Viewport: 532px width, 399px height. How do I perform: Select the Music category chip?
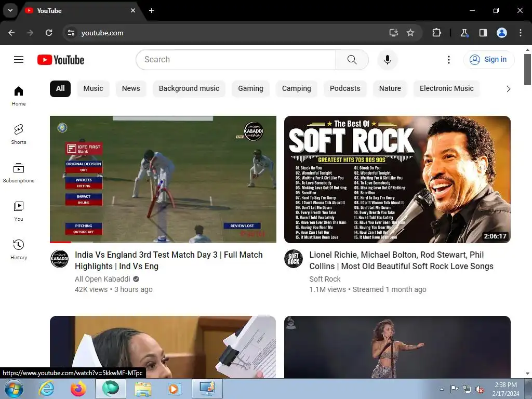[x=94, y=88]
